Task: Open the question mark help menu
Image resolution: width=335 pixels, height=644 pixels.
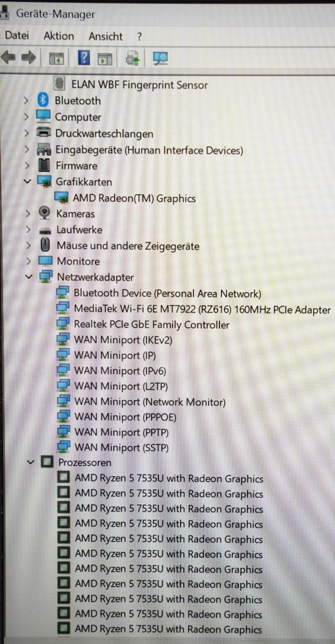Action: point(139,37)
